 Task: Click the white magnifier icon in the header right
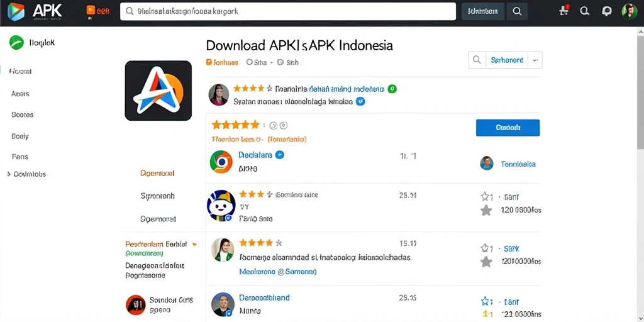(584, 11)
